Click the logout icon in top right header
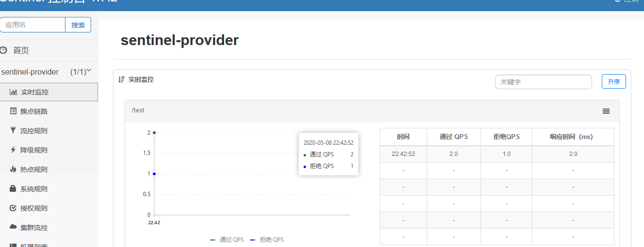Image resolution: width=644 pixels, height=247 pixels. [617, 1]
